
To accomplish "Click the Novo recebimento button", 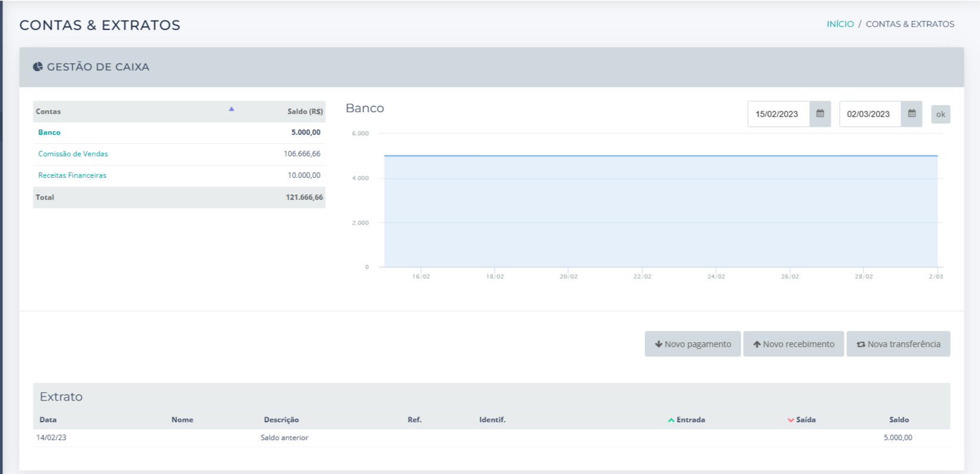I will (793, 344).
